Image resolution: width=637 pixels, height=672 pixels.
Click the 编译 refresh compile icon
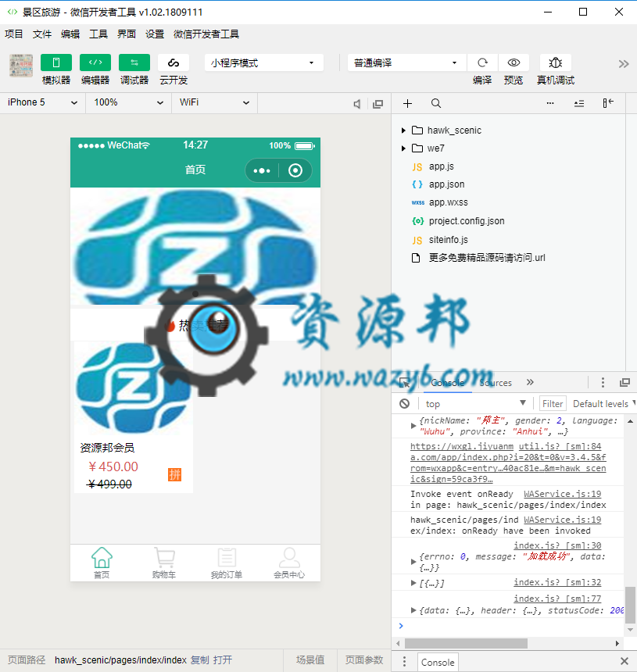point(482,63)
